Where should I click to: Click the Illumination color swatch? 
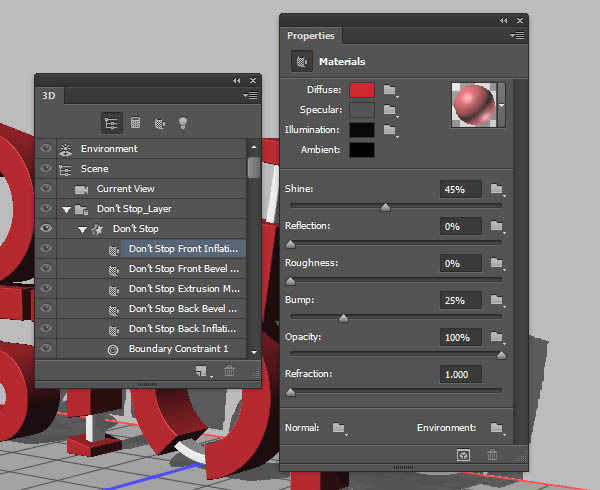(362, 130)
